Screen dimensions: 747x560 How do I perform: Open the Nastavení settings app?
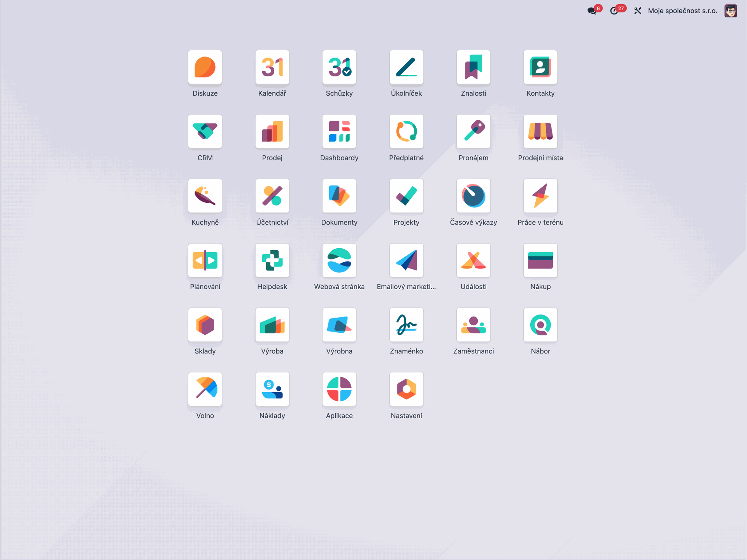tap(406, 389)
